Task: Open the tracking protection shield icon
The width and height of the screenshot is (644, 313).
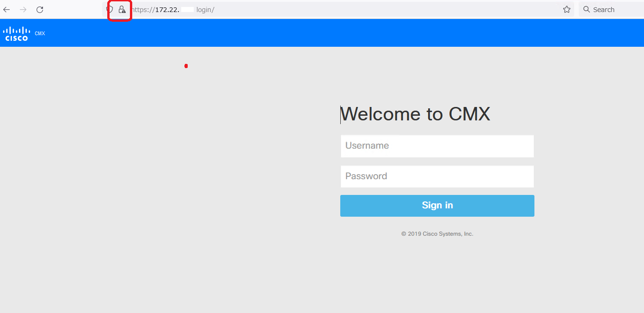Action: tap(110, 9)
